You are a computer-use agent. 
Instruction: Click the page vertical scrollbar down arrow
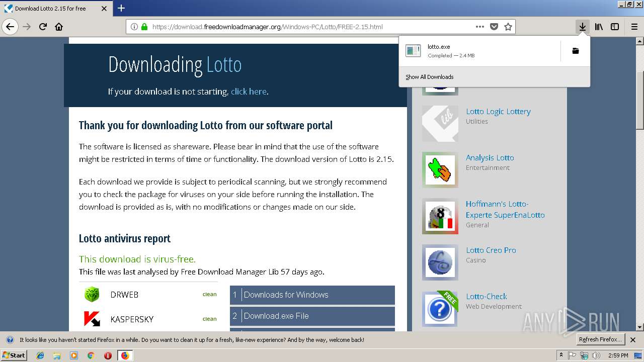click(x=639, y=327)
